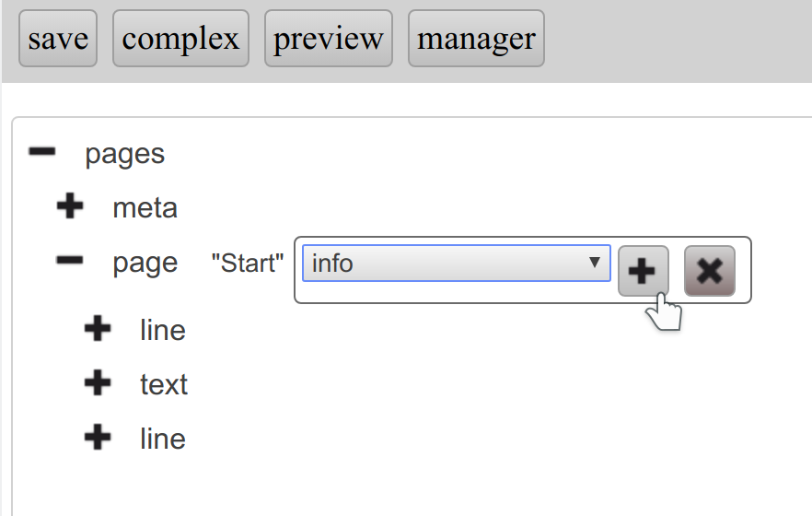Switch to complex editing mode
812x516 pixels.
[180, 39]
